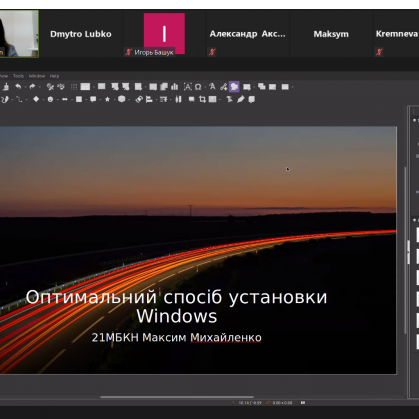Click the slide title 'Оптимальний спосіб установки Windows'
Viewport: 419px width, 419px height.
pyautogui.click(x=177, y=306)
